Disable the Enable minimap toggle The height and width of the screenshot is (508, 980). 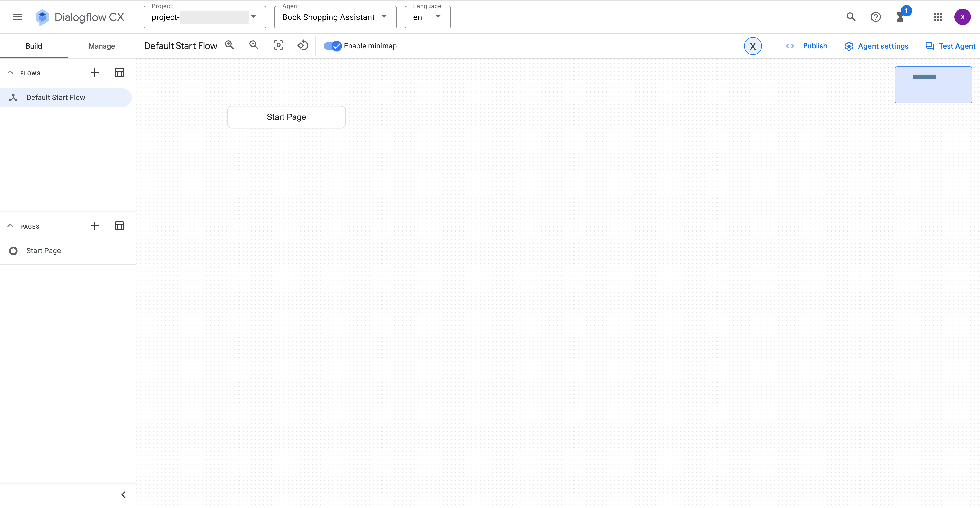pos(332,46)
